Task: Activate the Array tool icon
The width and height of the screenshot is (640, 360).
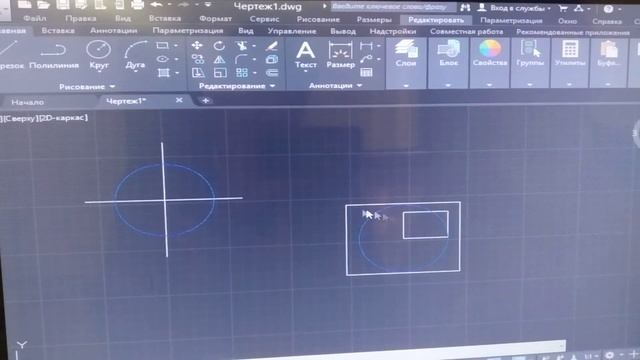Action: point(242,73)
